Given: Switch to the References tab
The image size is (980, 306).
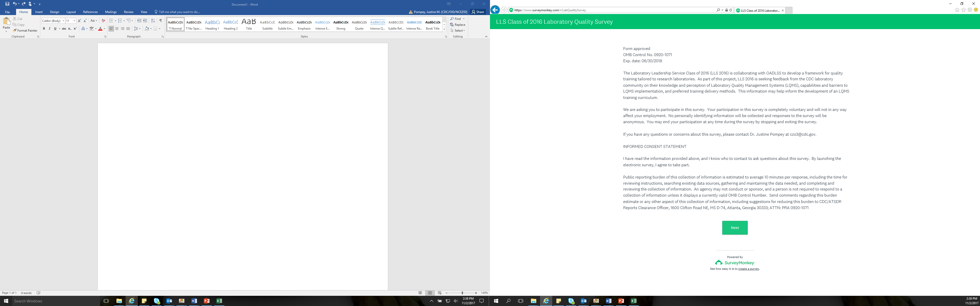Looking at the screenshot, I should click(x=90, y=12).
